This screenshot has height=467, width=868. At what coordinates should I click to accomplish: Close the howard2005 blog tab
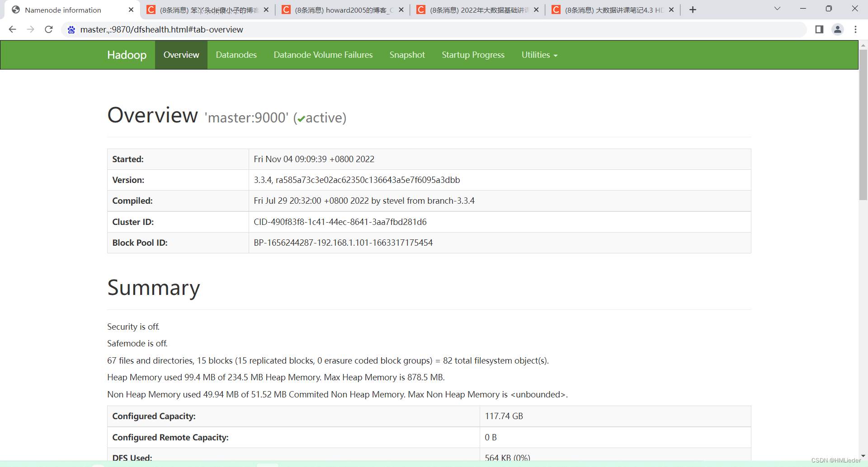point(401,9)
